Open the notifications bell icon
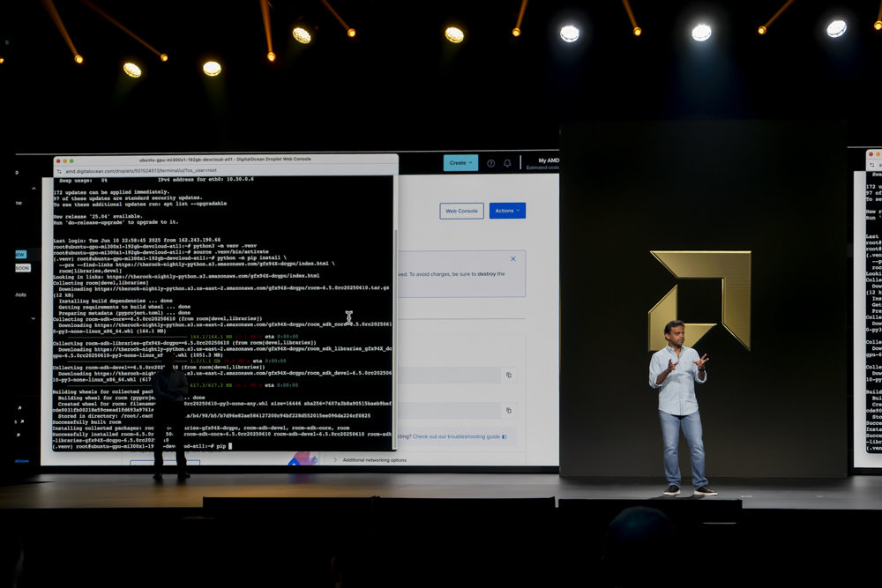This screenshot has width=882, height=588. tap(507, 163)
